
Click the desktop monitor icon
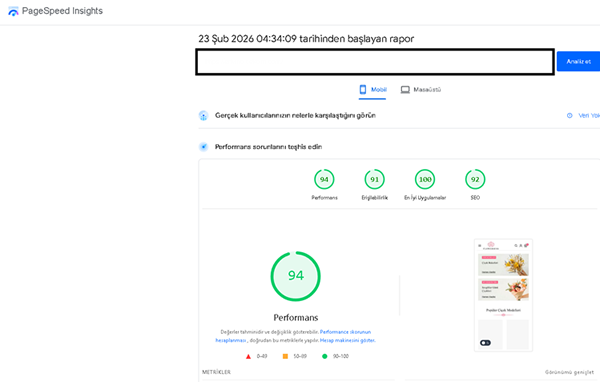click(405, 90)
